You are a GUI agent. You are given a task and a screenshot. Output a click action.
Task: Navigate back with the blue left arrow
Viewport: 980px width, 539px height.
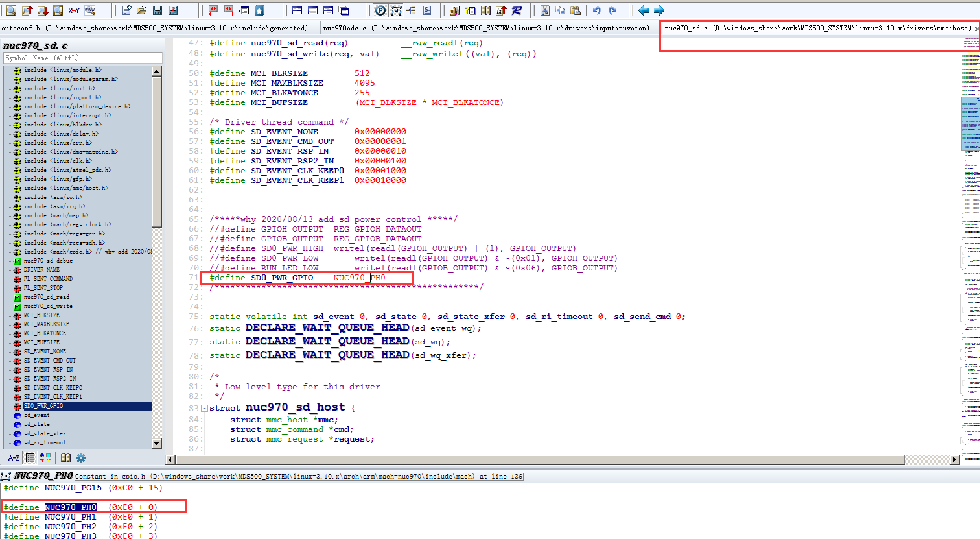pos(644,10)
